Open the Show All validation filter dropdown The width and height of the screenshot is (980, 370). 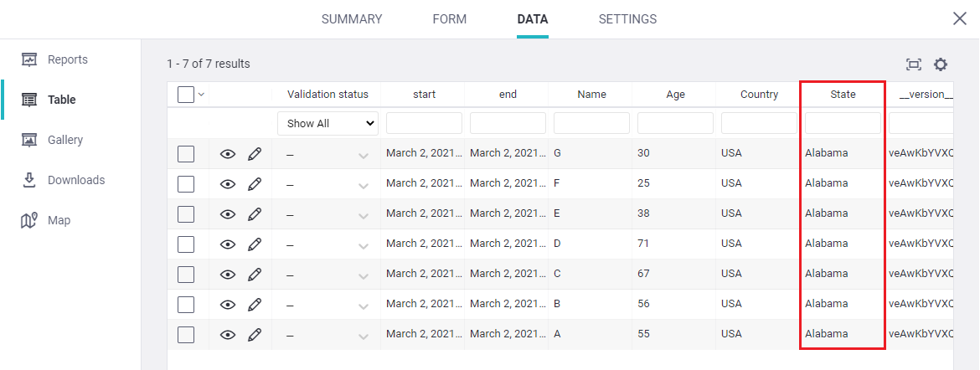tap(328, 124)
